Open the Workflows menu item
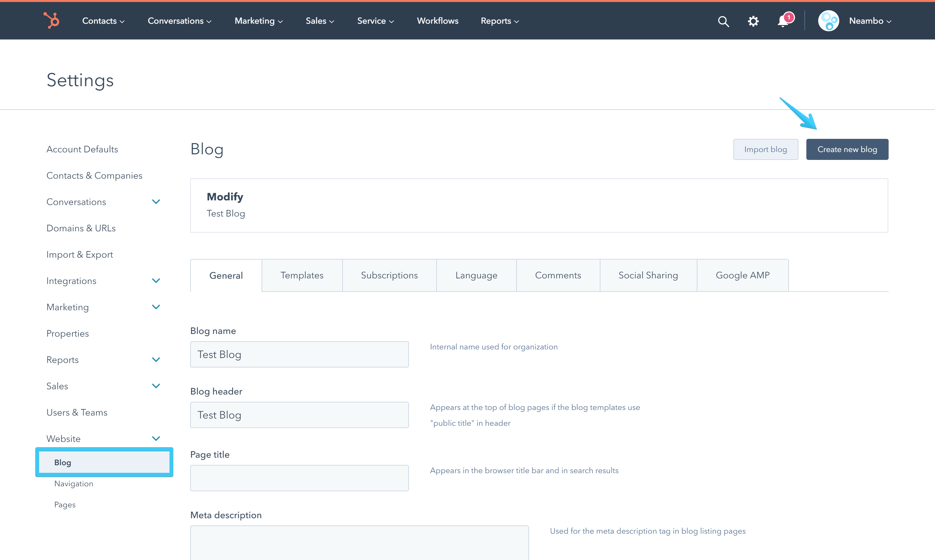This screenshot has height=560, width=935. pos(437,21)
